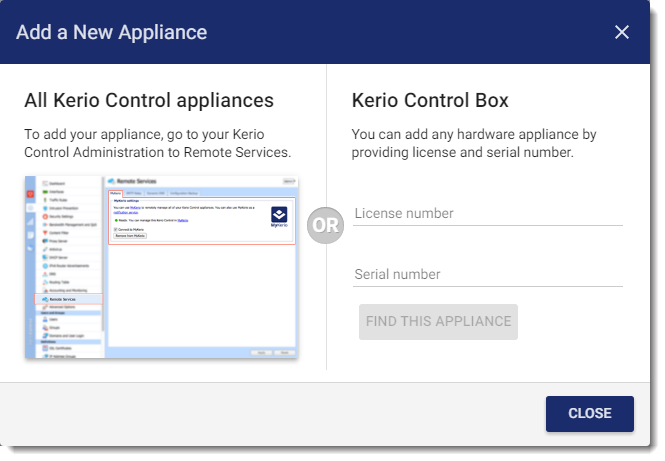Click the 'To add your appliance' instruction text
665x461 pixels.
click(157, 143)
